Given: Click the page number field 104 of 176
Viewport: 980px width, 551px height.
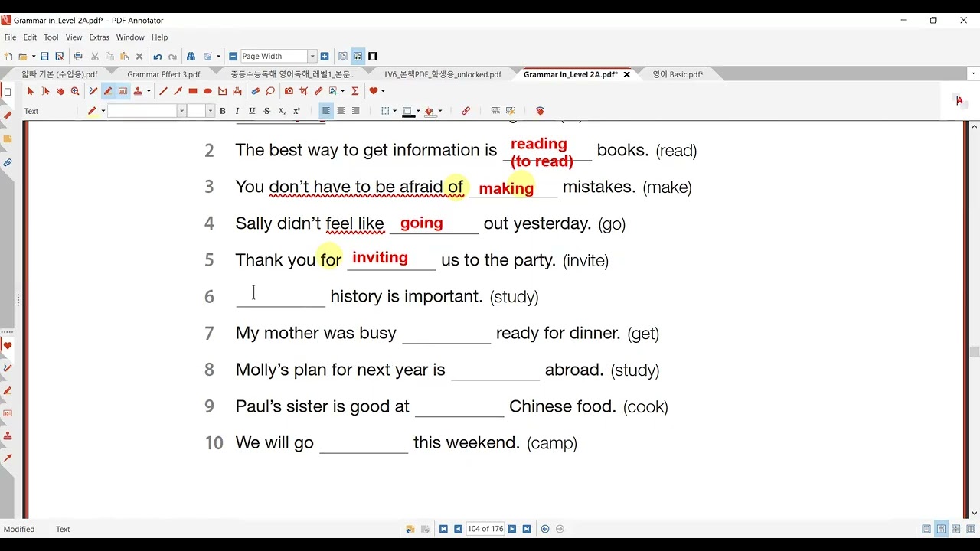Looking at the screenshot, I should (x=485, y=529).
